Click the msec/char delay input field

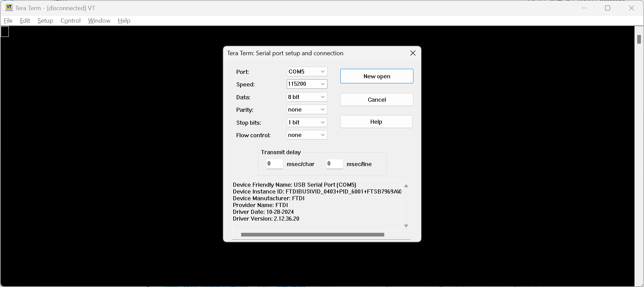click(275, 164)
